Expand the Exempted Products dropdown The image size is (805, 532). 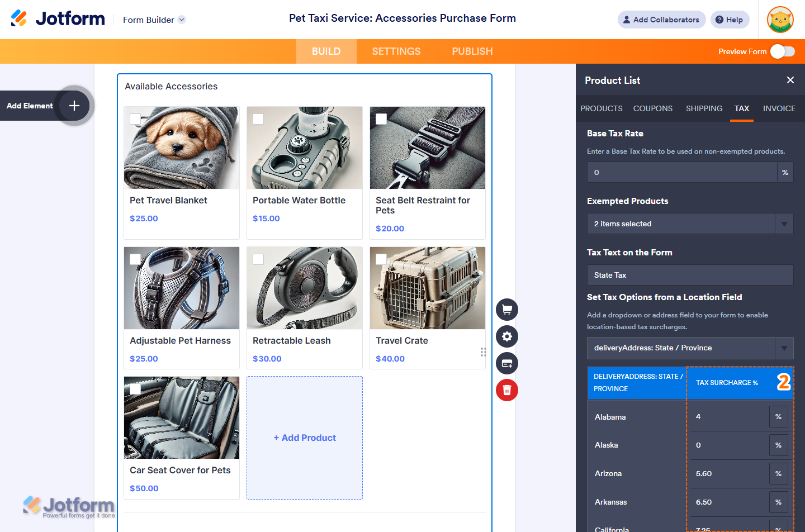[784, 224]
